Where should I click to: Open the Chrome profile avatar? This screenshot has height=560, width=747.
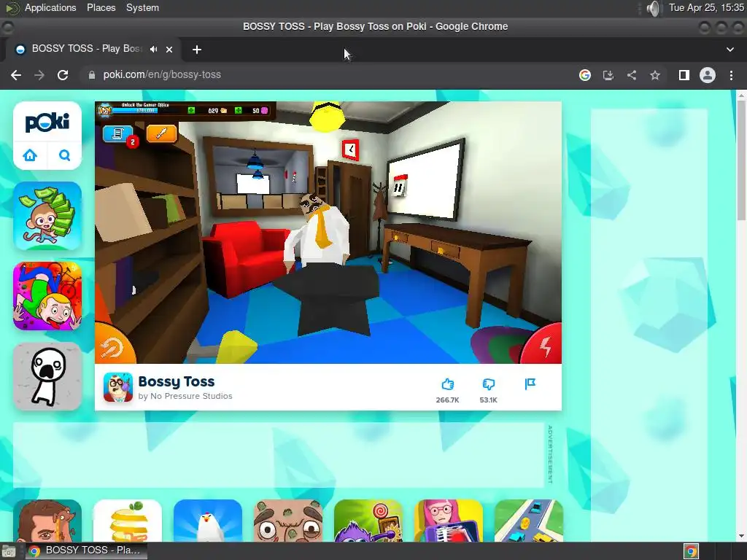[708, 75]
